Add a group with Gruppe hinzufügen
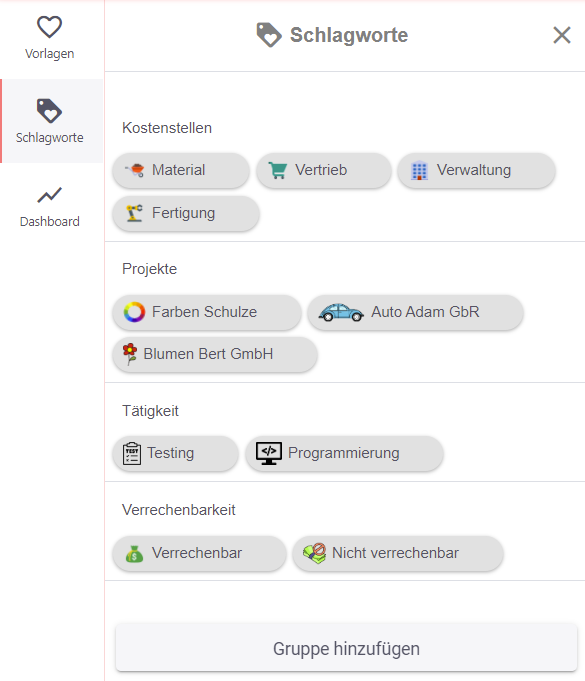Viewport: 585px width, 681px height. (346, 648)
